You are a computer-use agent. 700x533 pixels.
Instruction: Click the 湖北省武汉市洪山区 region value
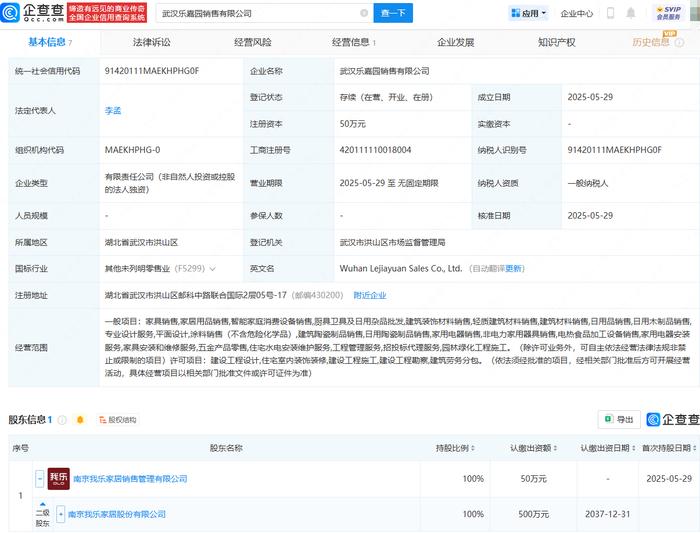coord(141,242)
